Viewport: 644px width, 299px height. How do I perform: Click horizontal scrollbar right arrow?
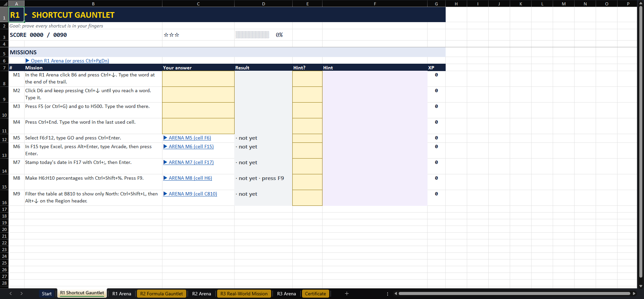(x=634, y=294)
